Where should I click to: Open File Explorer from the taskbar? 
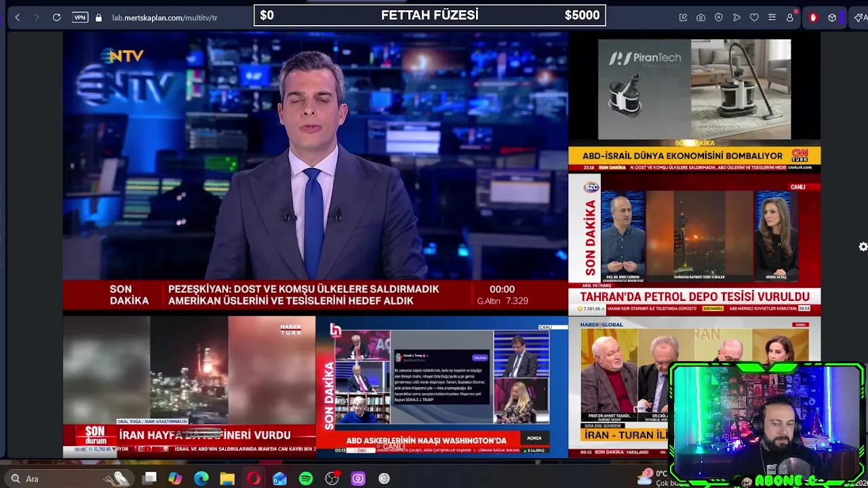click(227, 479)
